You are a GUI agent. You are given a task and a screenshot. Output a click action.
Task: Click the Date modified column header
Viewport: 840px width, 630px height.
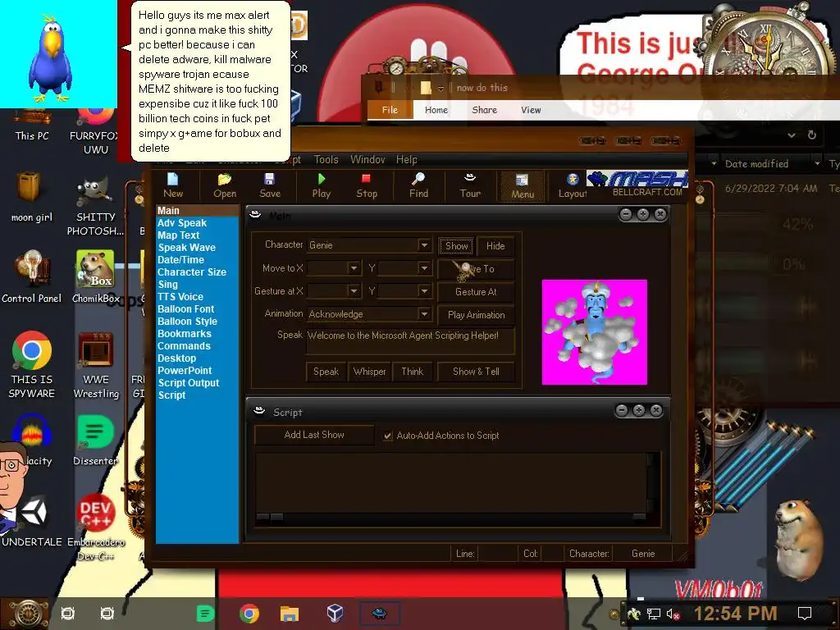pyautogui.click(x=756, y=164)
